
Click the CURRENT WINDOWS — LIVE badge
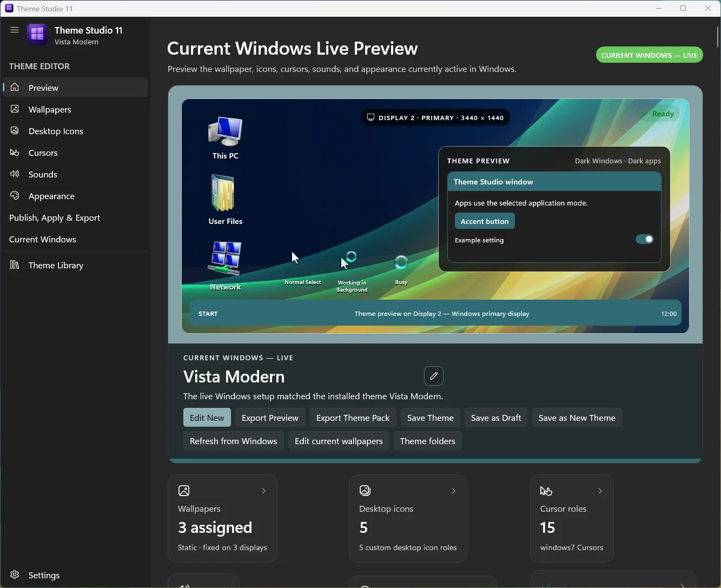pos(650,55)
